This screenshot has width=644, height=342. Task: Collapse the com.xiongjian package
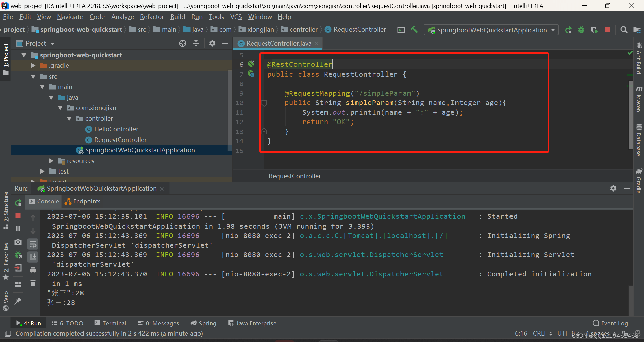60,108
